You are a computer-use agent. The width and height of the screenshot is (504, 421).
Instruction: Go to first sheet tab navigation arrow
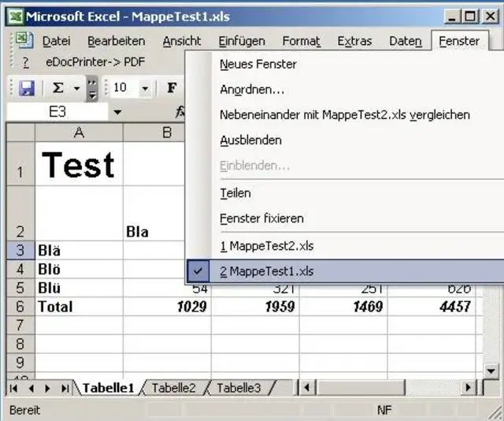pyautogui.click(x=14, y=389)
